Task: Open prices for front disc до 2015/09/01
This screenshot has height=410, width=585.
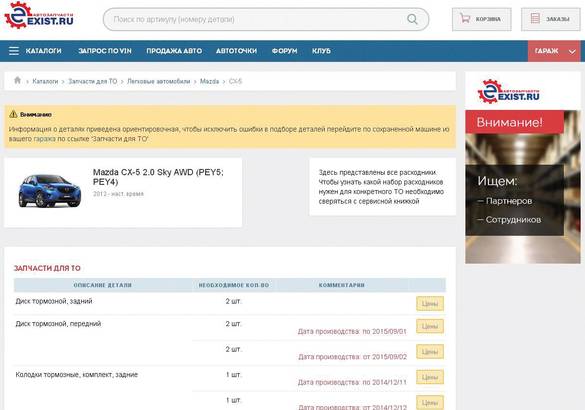Action: point(430,326)
